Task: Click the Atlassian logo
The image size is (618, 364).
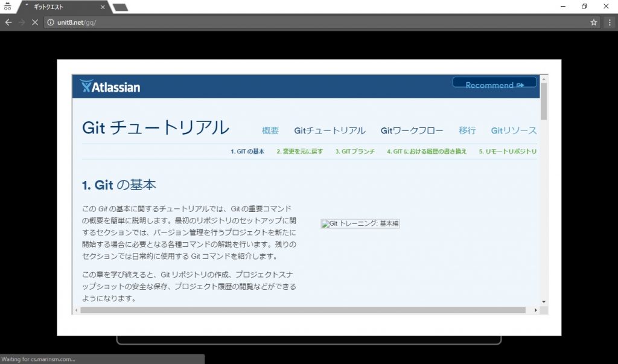Action: tap(110, 86)
